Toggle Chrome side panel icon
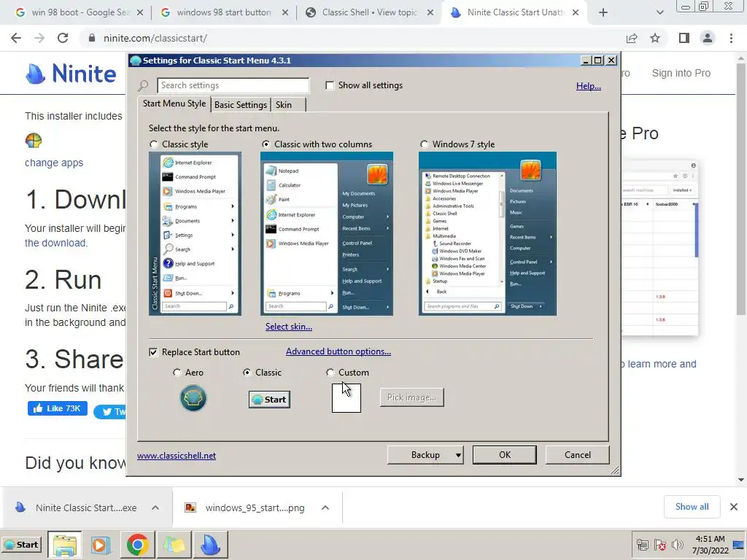The image size is (747, 560). click(684, 38)
